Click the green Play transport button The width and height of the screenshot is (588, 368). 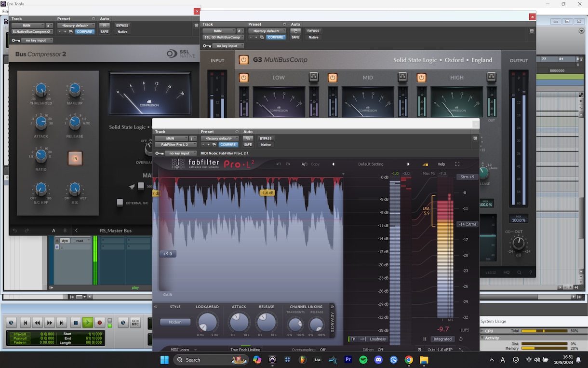coord(88,323)
